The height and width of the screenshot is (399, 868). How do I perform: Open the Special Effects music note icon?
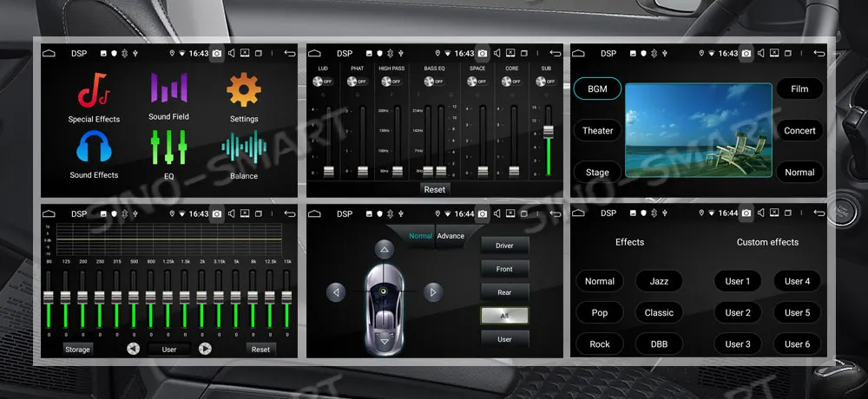(94, 90)
